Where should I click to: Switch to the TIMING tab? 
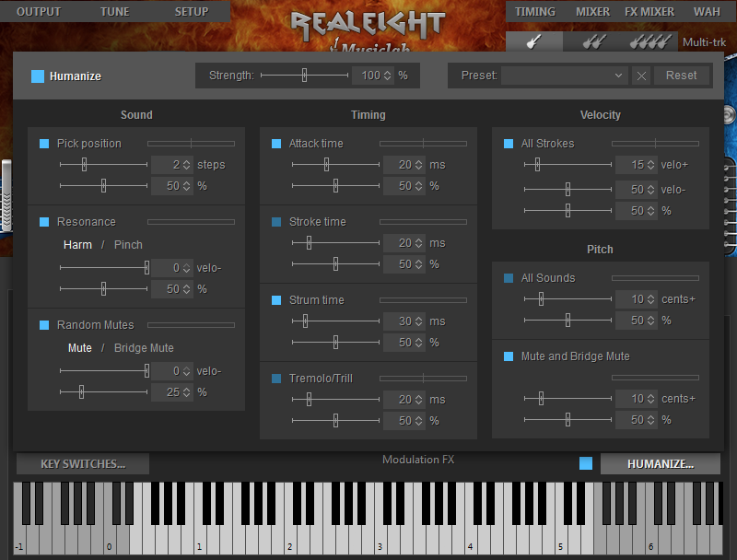click(x=535, y=12)
